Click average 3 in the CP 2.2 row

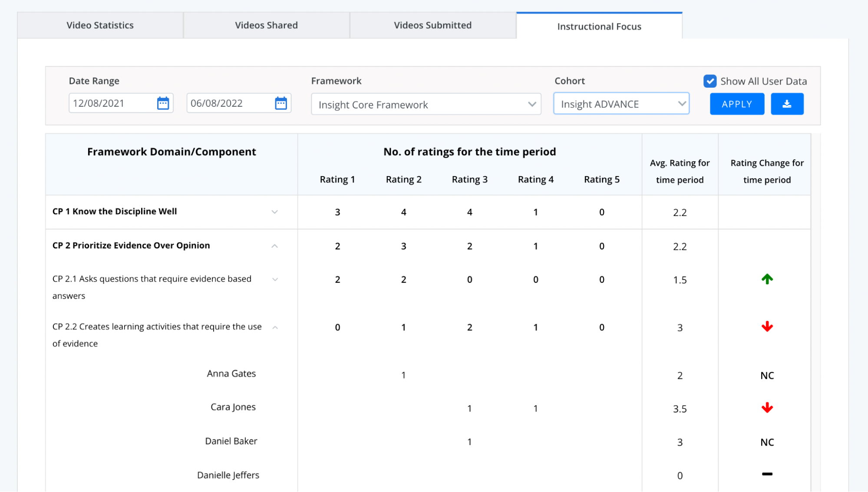[680, 328]
